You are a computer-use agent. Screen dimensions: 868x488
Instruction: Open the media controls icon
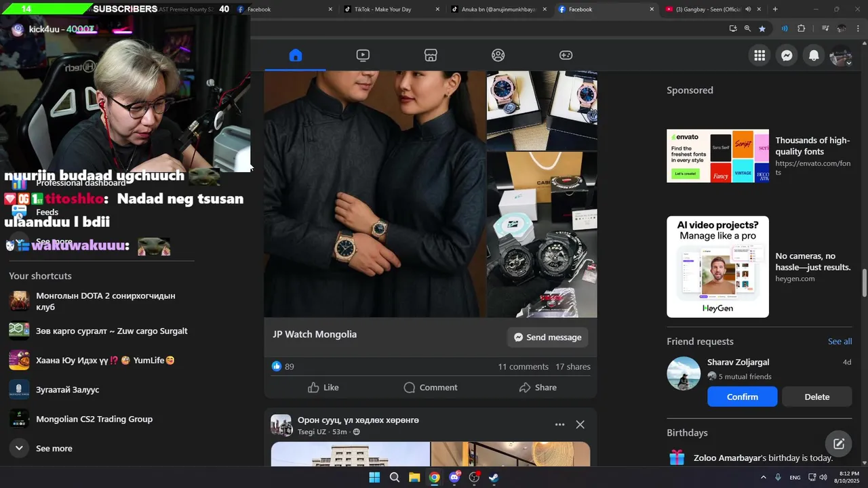point(825,28)
